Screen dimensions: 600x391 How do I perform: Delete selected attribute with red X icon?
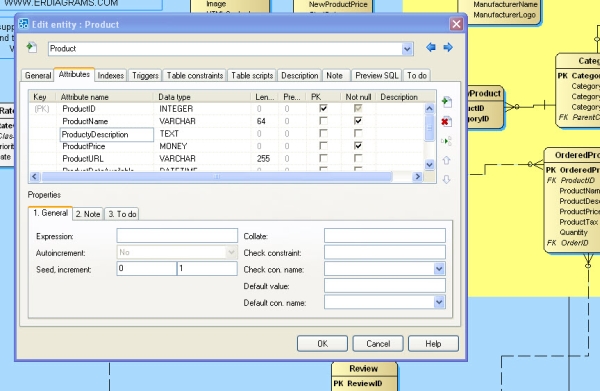coord(446,122)
